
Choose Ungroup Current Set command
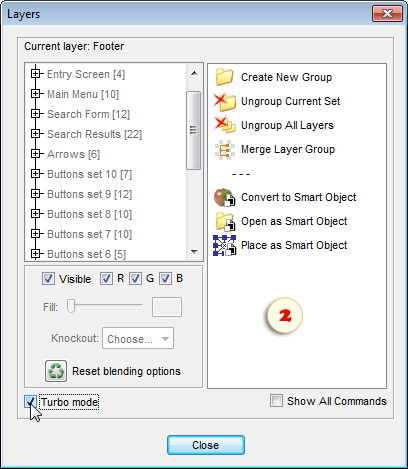pyautogui.click(x=290, y=101)
